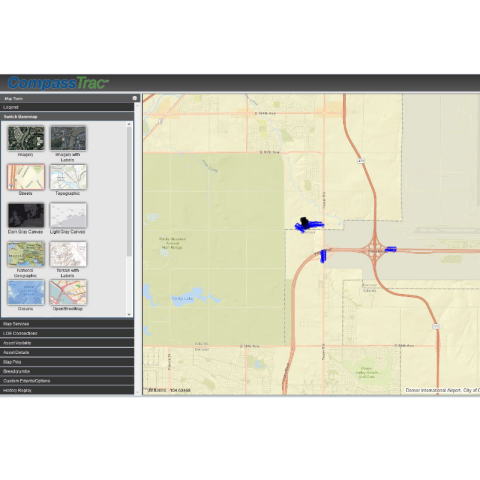This screenshot has width=480, height=480.
Task: Click basemap gallery scroll-down arrow
Action: (129, 314)
